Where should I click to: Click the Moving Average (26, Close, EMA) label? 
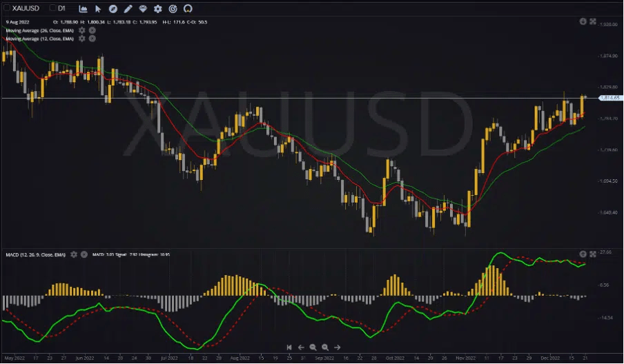[x=39, y=30]
